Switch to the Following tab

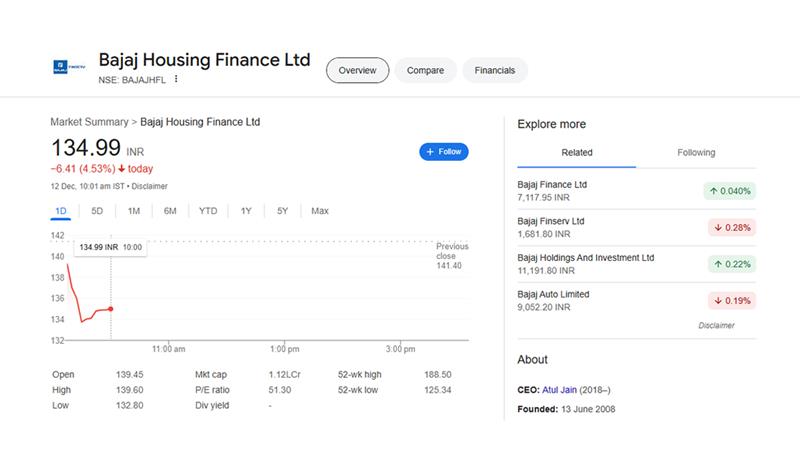click(x=696, y=153)
